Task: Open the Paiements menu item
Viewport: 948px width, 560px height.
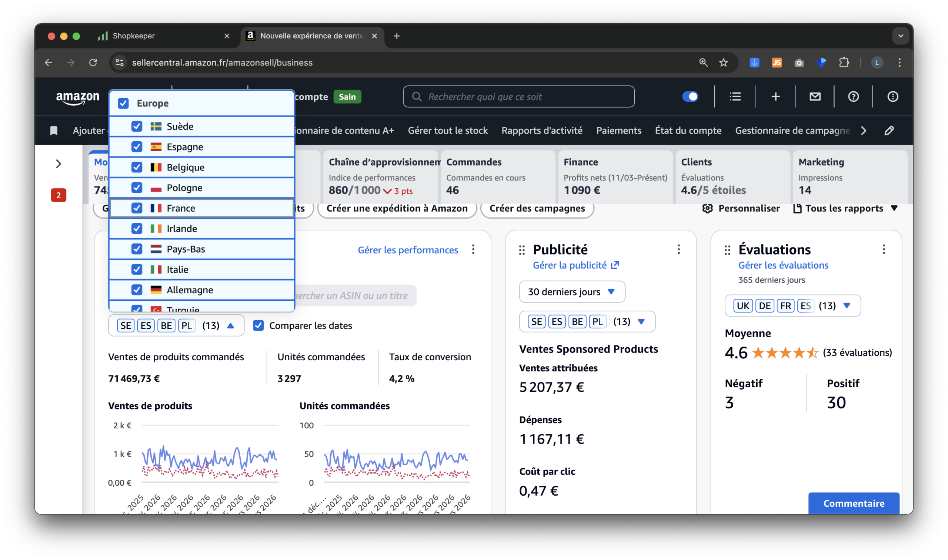Action: click(618, 131)
